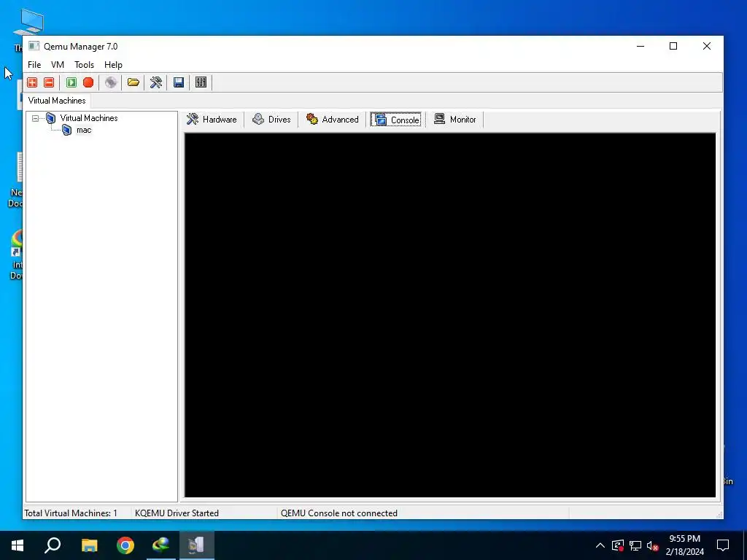Click the greyed-out disc icon in the toolbar
747x560 pixels.
tap(111, 82)
